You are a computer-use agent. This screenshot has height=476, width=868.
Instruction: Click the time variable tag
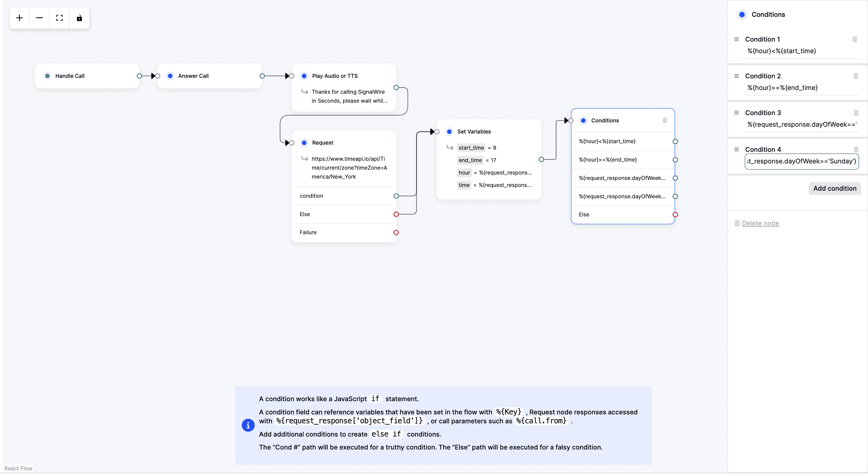click(464, 185)
